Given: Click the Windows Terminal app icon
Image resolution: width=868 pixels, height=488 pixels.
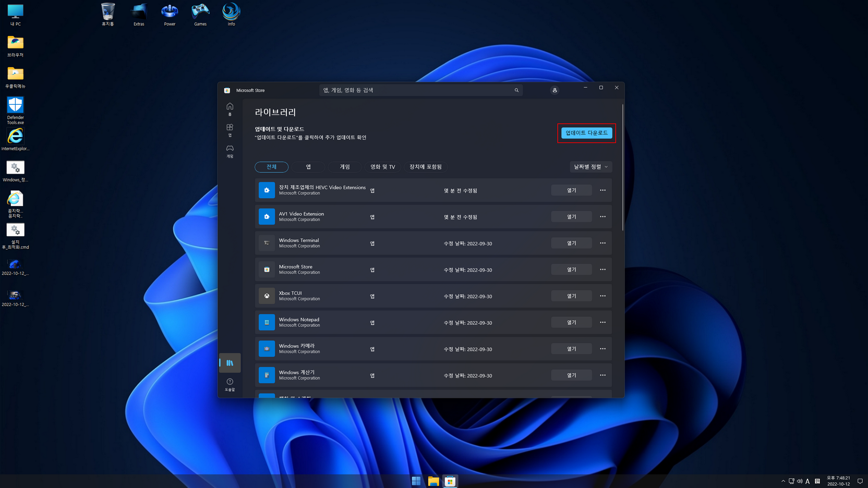Looking at the screenshot, I should click(x=267, y=243).
